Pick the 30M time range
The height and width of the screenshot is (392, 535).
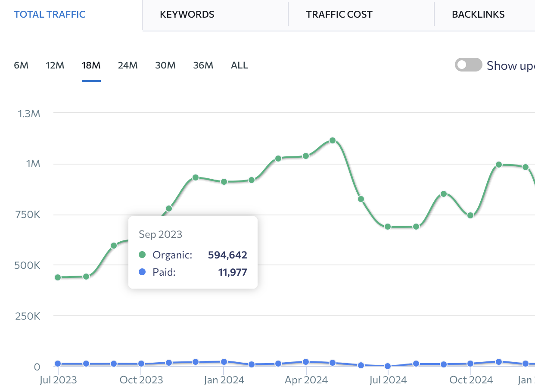point(165,65)
